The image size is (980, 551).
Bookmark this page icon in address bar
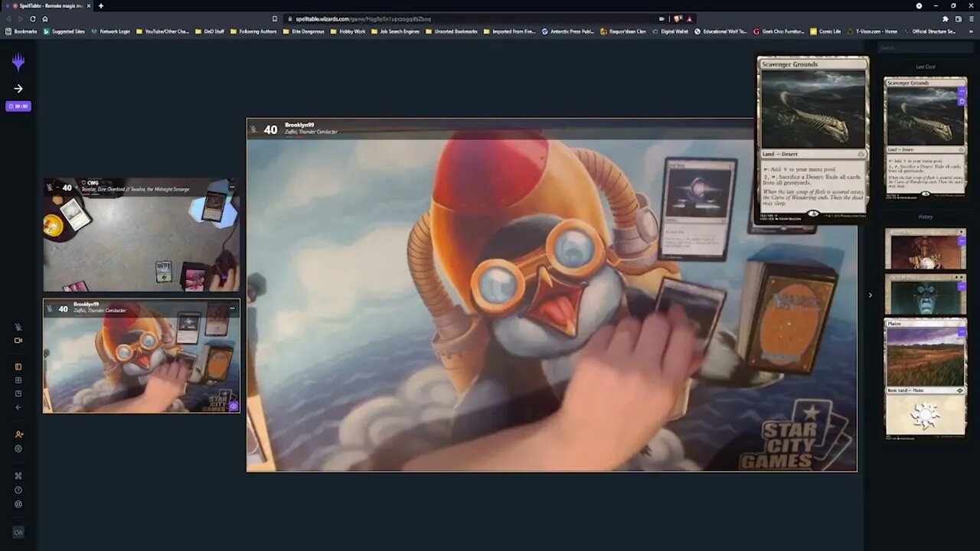(275, 18)
